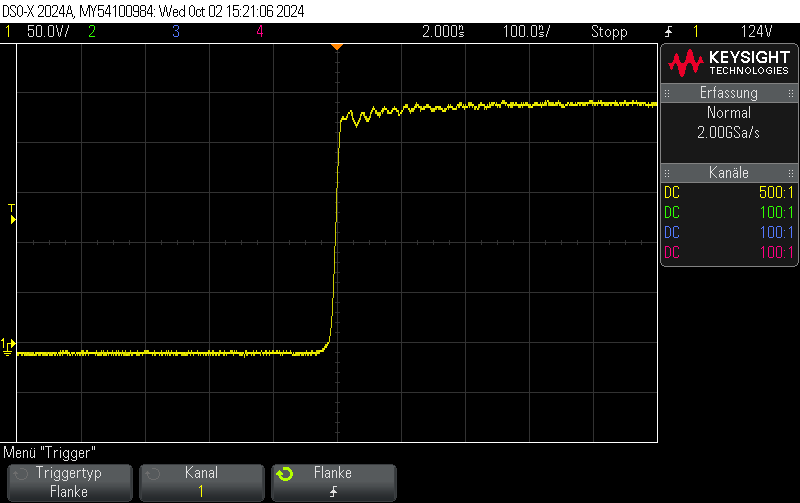Click the Normal acquisition mode text

click(729, 113)
